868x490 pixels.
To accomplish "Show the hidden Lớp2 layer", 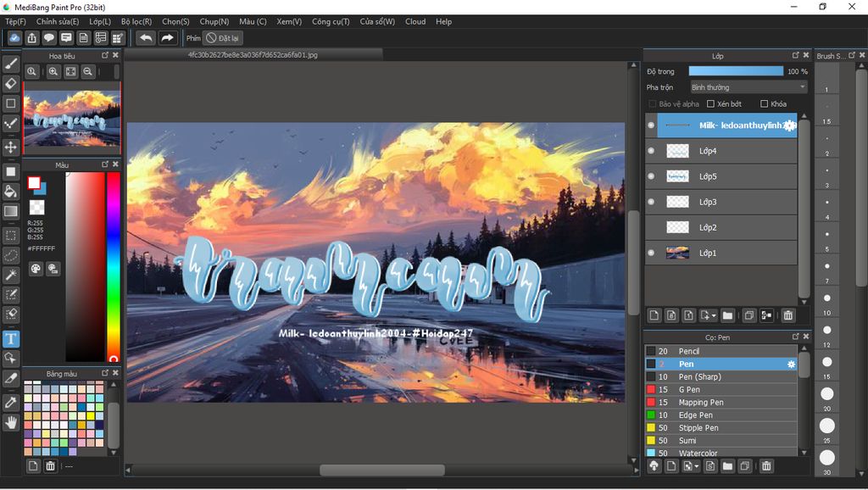I will coord(651,227).
